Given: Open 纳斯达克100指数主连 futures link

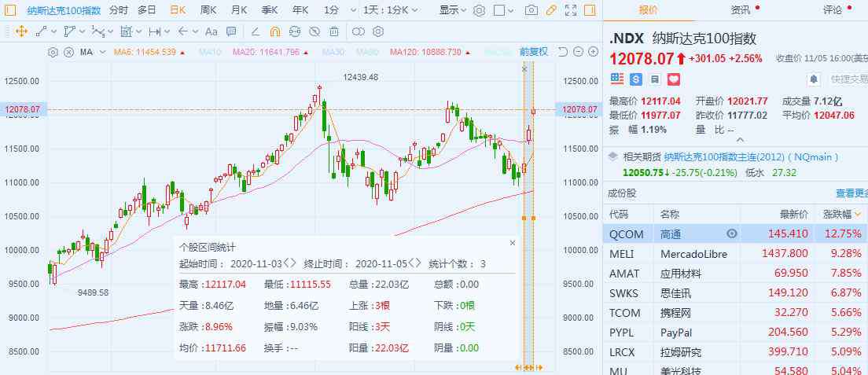Looking at the screenshot, I should (752, 157).
